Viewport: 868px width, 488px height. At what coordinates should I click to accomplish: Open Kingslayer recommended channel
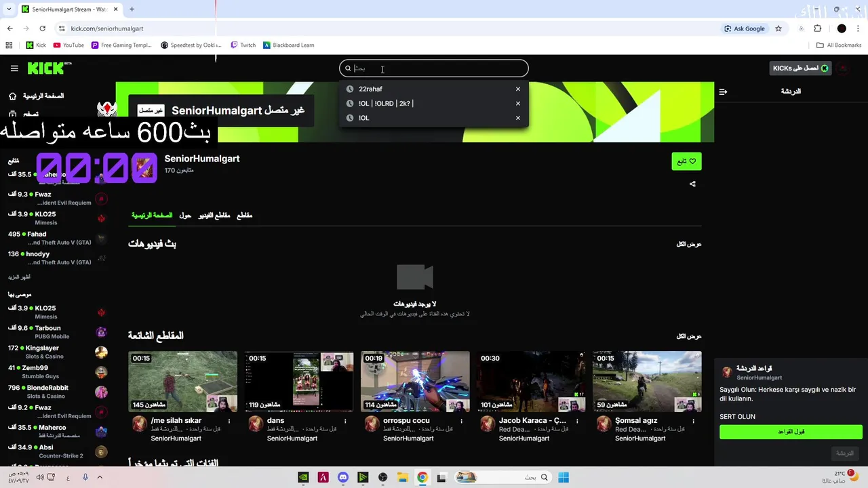click(x=57, y=352)
